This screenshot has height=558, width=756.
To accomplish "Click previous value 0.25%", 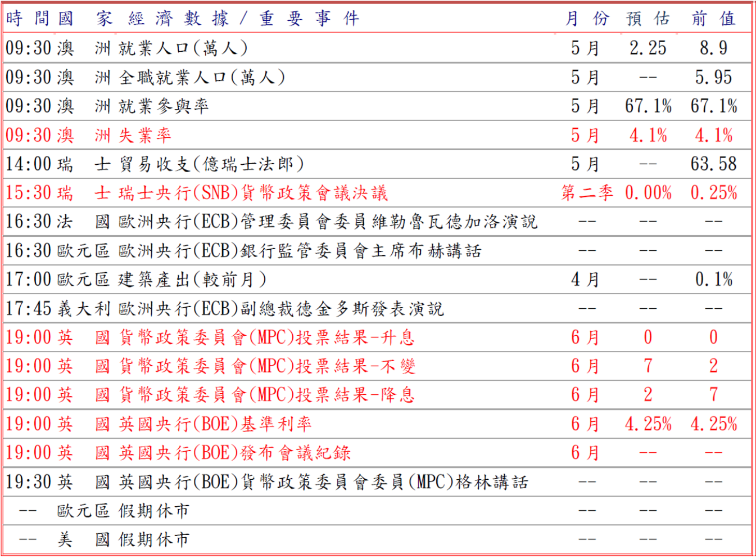I will coord(713,193).
